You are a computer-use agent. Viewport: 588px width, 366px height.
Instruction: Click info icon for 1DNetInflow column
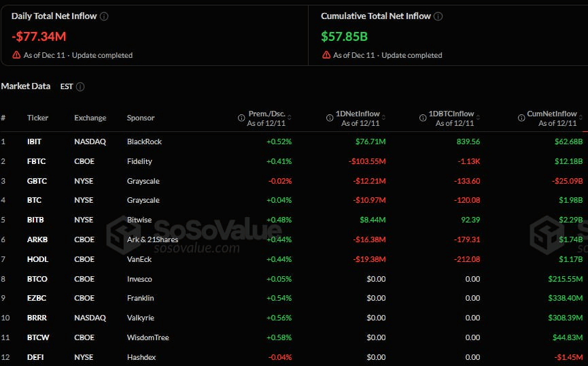point(328,118)
